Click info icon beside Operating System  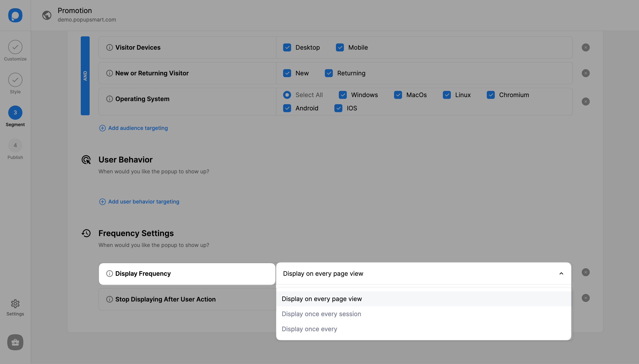point(109,99)
